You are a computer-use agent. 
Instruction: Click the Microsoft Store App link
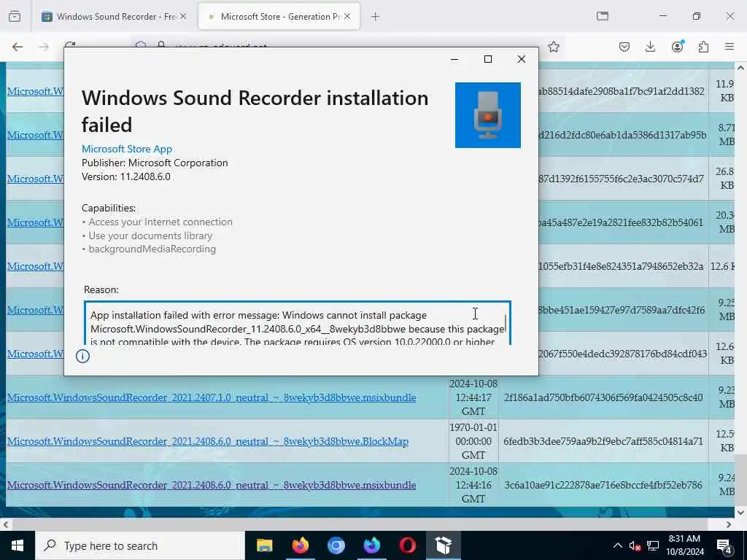click(127, 149)
